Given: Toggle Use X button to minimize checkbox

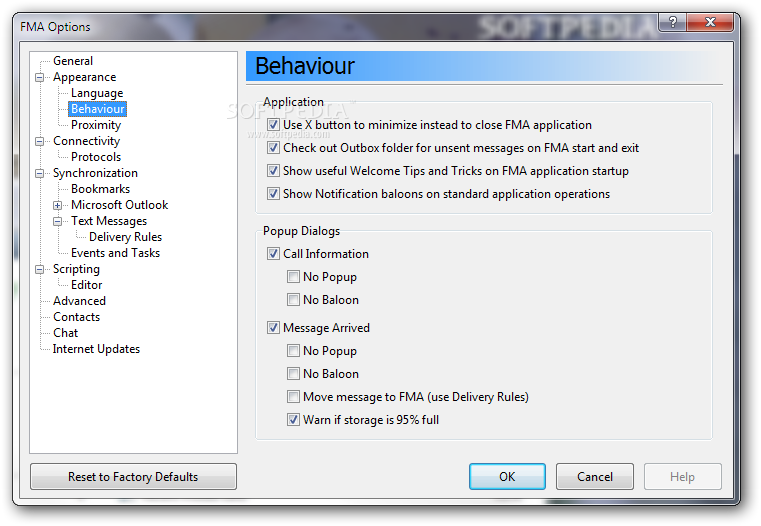Looking at the screenshot, I should 273,125.
